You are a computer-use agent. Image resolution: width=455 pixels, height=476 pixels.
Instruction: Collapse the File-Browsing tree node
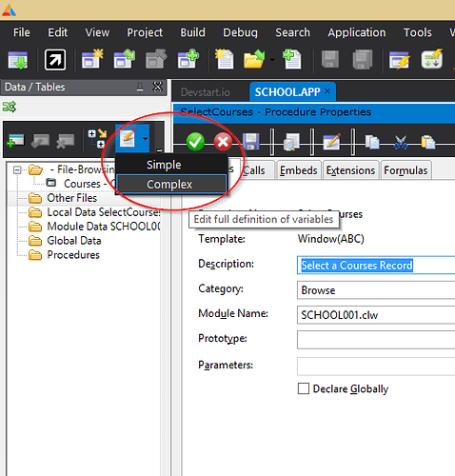(x=17, y=170)
